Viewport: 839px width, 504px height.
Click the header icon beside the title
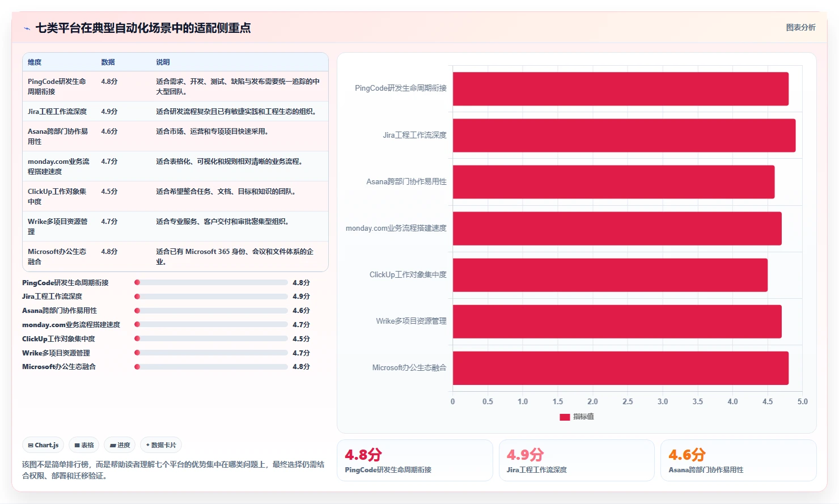tap(27, 28)
